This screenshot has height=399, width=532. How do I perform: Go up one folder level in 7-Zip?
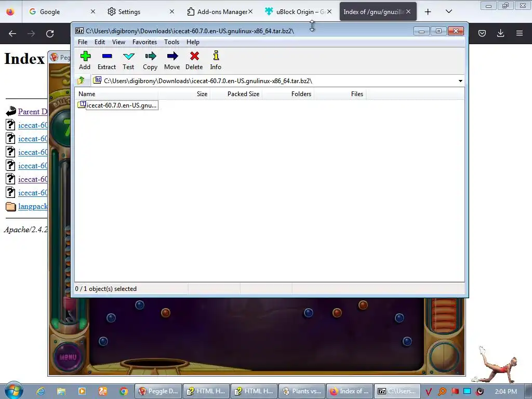point(81,81)
